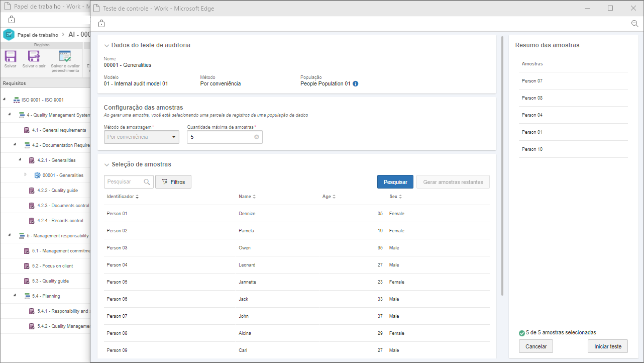Clear the Quantidade máxima de amostras value
Screen dimensions: 644x363
point(257,137)
